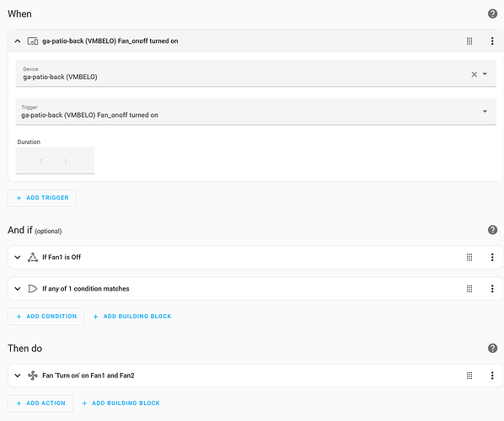Click into the Duration time field

pos(55,161)
